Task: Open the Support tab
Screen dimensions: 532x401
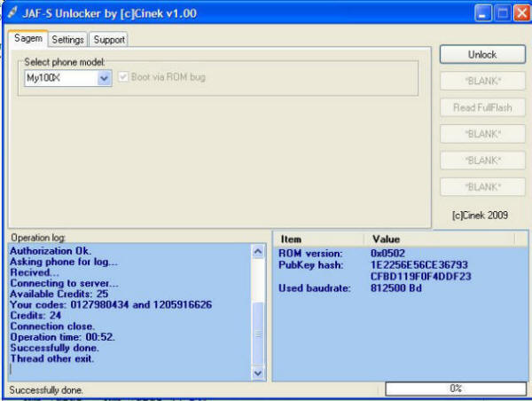Action: pos(109,39)
